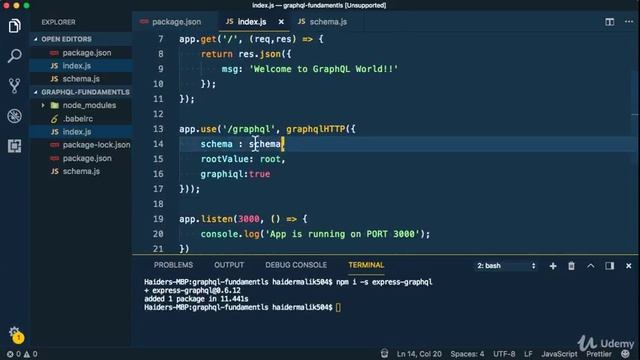The height and width of the screenshot is (360, 640).
Task: Open schema.js in the project tree
Action: coord(81,171)
